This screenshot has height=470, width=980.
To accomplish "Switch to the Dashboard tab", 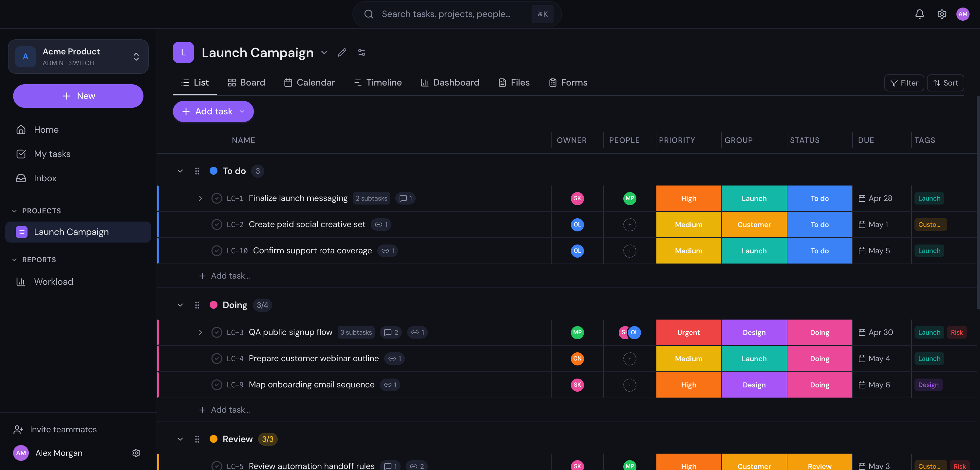I will point(450,83).
